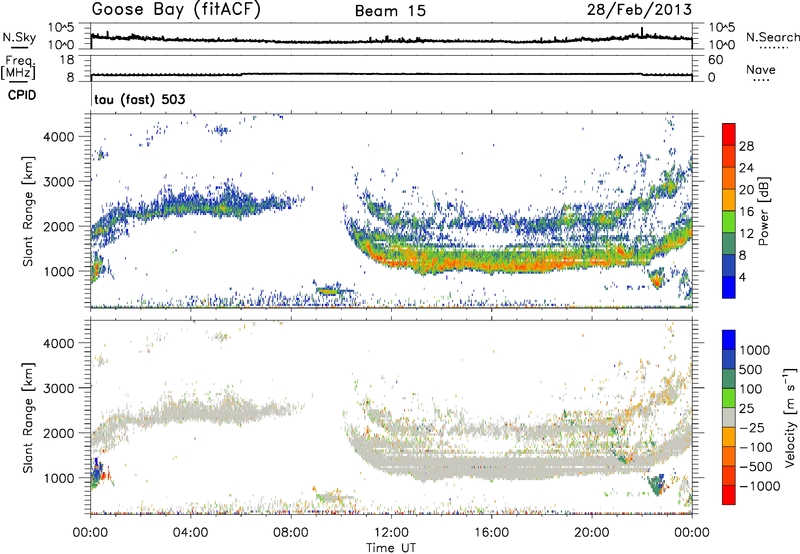The height and width of the screenshot is (554, 800).
Task: Click the '04:00' time axis label
Action: coord(190,533)
